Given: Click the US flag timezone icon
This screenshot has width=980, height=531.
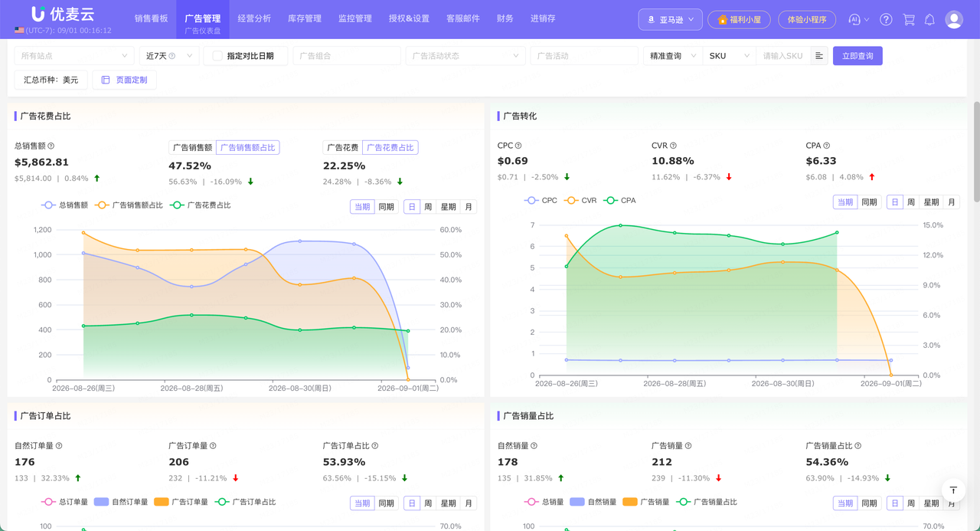Looking at the screenshot, I should pyautogui.click(x=19, y=31).
